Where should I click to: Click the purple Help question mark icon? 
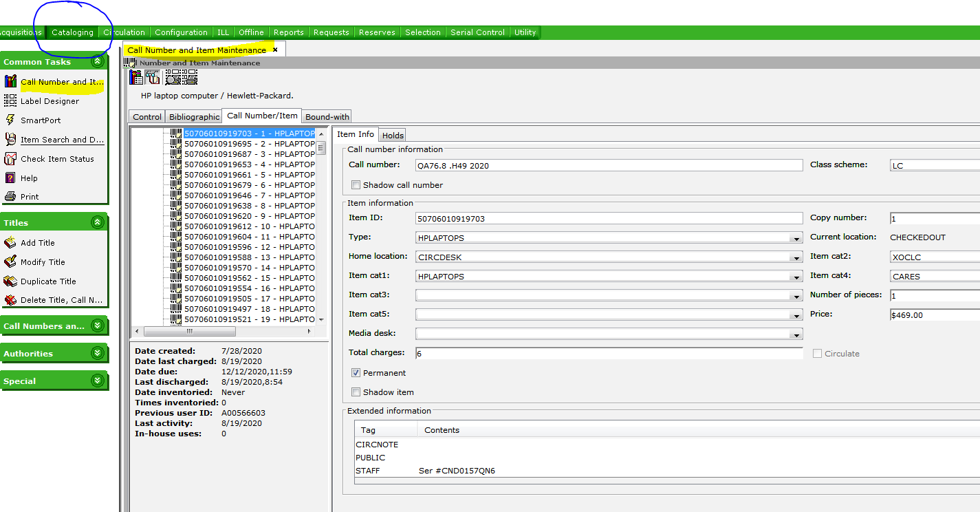point(10,178)
